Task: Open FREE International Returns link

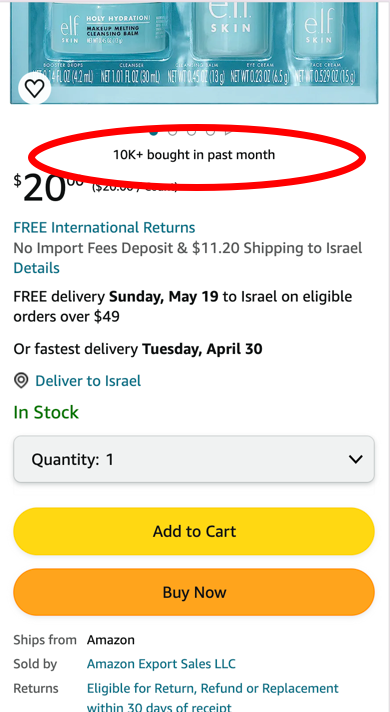Action: coord(104,227)
